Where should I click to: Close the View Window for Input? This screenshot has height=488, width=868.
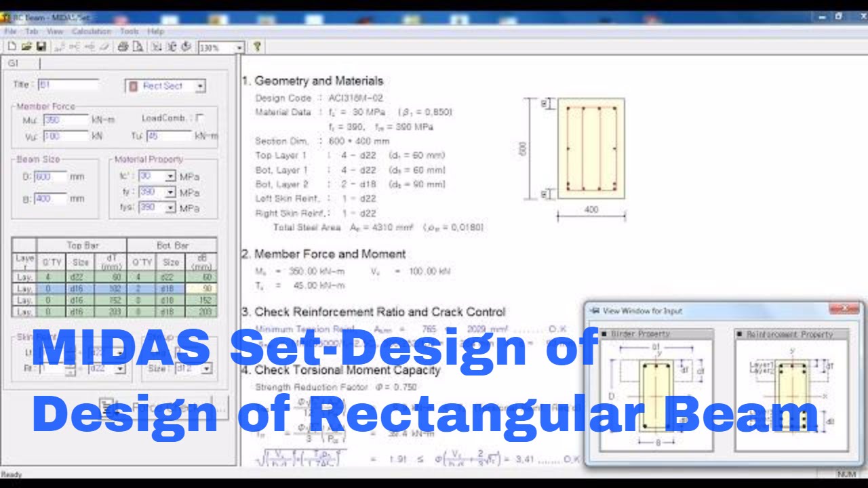point(844,309)
